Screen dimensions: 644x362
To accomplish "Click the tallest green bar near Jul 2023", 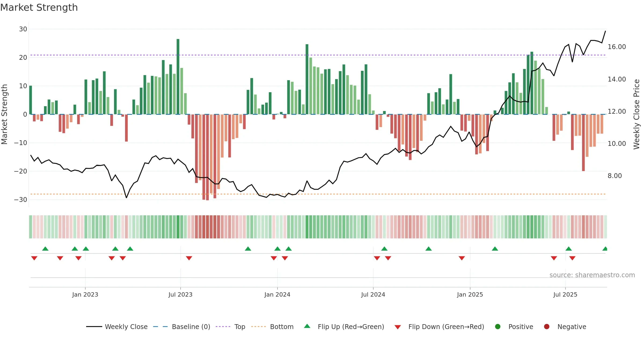I will coord(178,77).
